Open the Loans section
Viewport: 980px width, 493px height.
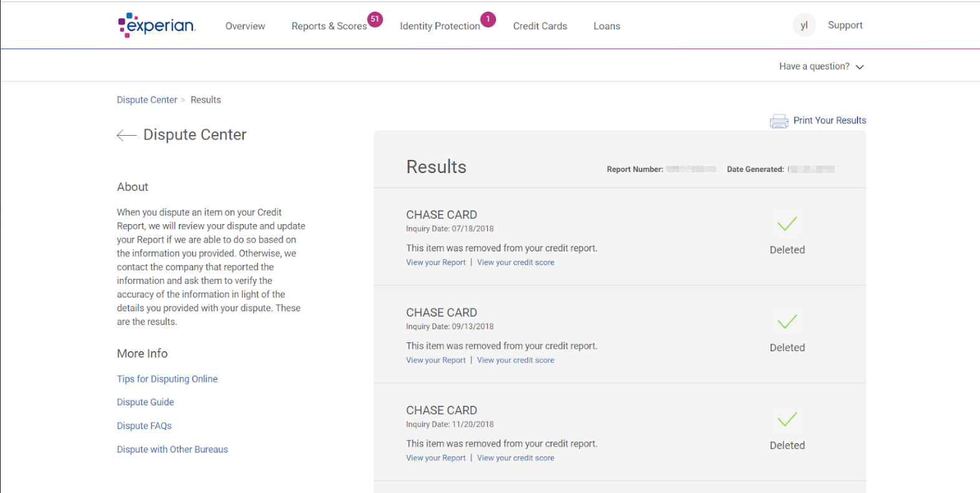coord(607,26)
